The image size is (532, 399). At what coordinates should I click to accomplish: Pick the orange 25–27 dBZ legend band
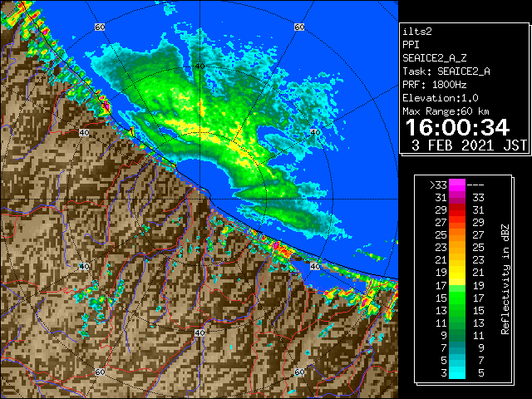coord(457,235)
